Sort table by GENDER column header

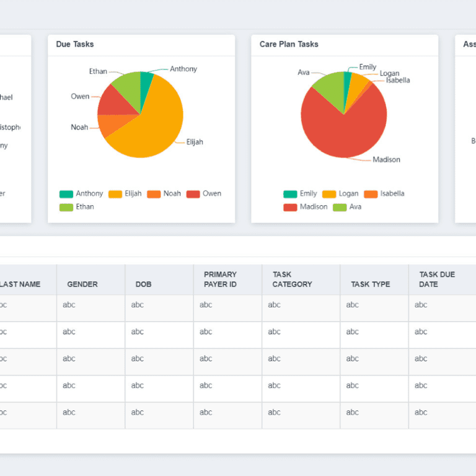click(x=82, y=284)
